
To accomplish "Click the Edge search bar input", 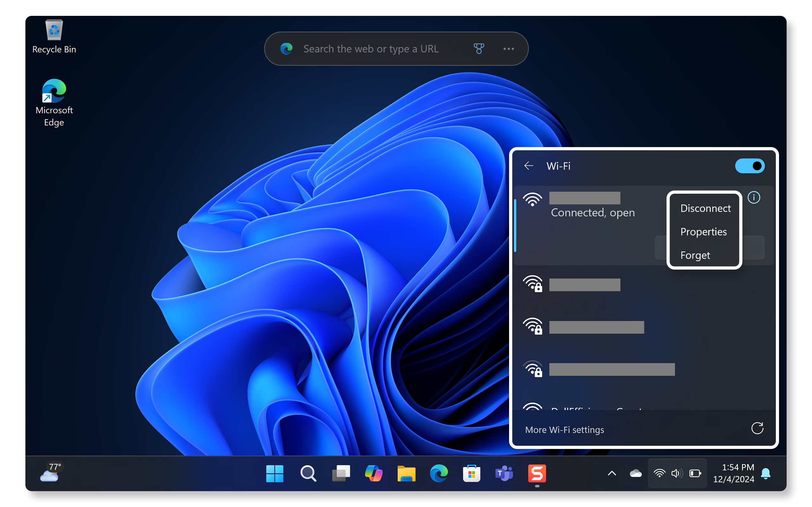I will pos(371,49).
